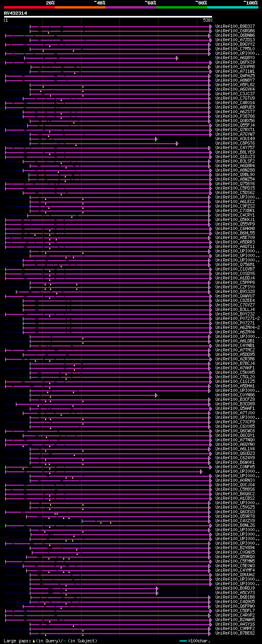Image resolution: width=262 pixels, height=644 pixels.
Task: Click the UniRef100_A6LEC2 label
Action: [235, 201]
